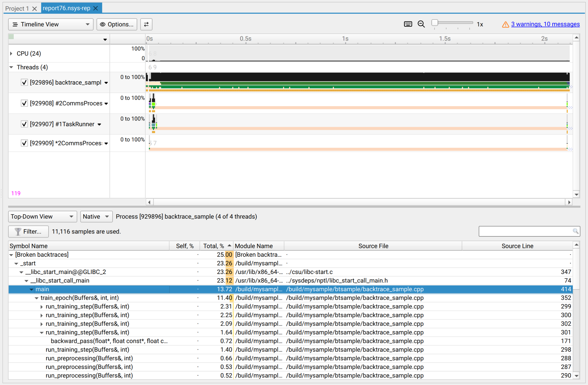Viewport: 588px width, 385px height.
Task: Click the timeline zoom slider handle
Action: tap(435, 23)
